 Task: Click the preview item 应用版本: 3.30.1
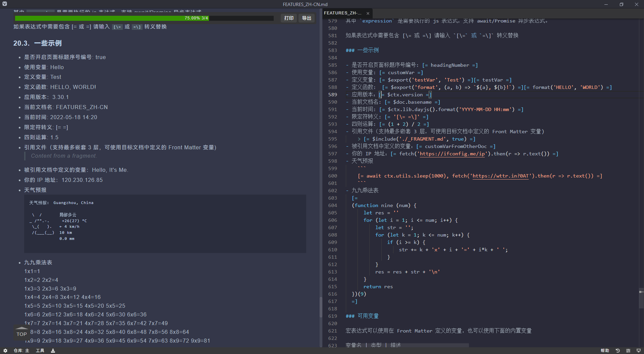pyautogui.click(x=46, y=97)
